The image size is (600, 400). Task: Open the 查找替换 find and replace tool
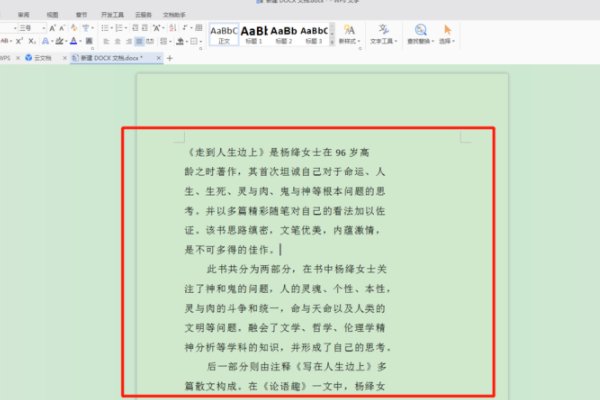(420, 34)
